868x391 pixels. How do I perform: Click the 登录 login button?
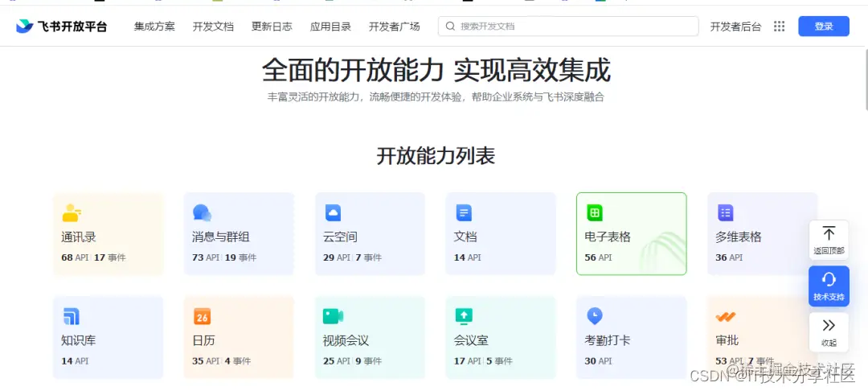[824, 26]
